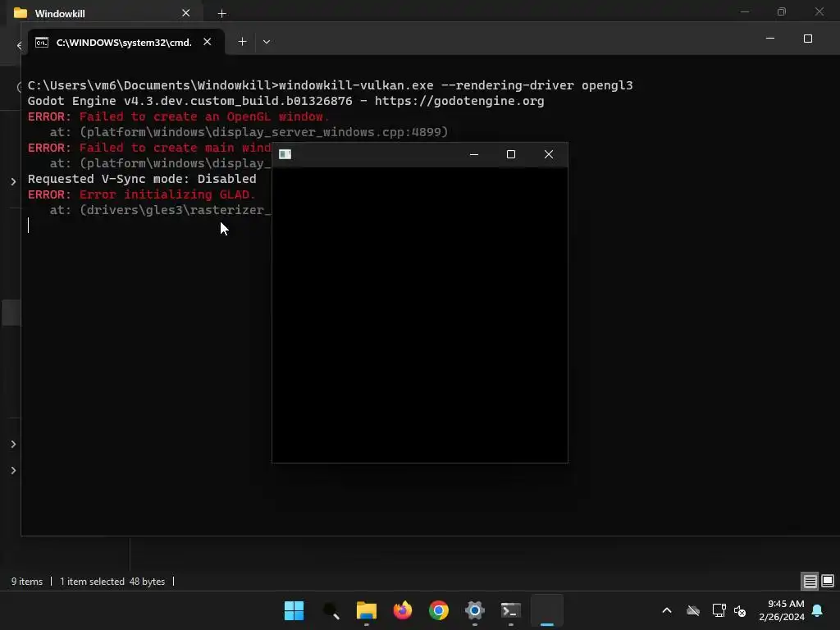Screen dimensions: 840x630
Task: Open the notification bell
Action: 818,610
